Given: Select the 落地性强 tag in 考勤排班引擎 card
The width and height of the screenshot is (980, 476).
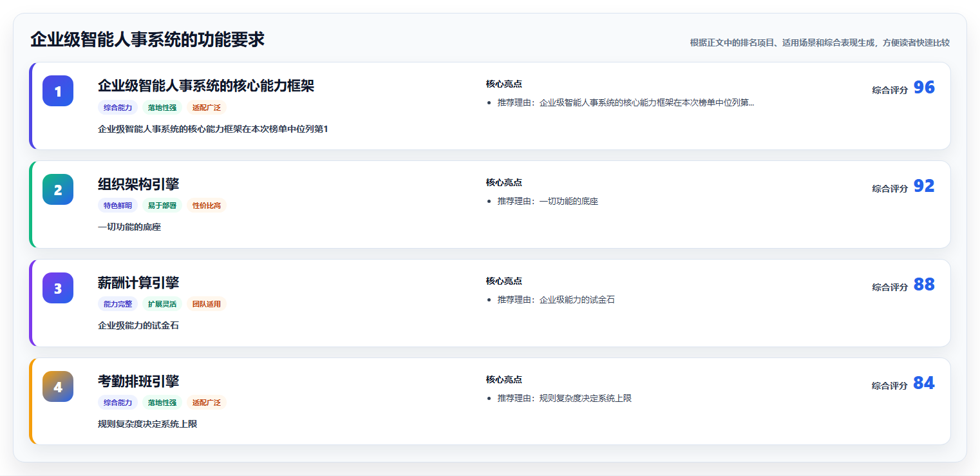Looking at the screenshot, I should click(x=162, y=403).
